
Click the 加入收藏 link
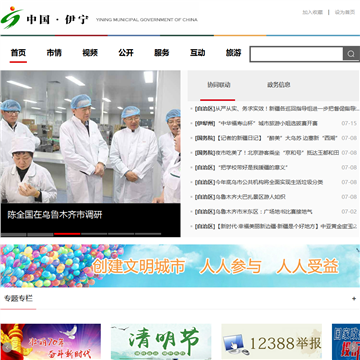point(312,12)
